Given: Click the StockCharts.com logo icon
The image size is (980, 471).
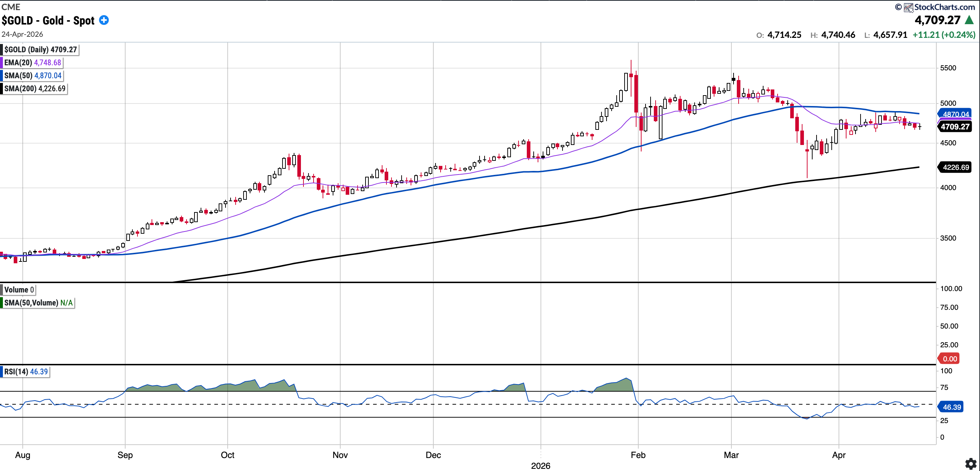Looking at the screenshot, I should click(909, 7).
